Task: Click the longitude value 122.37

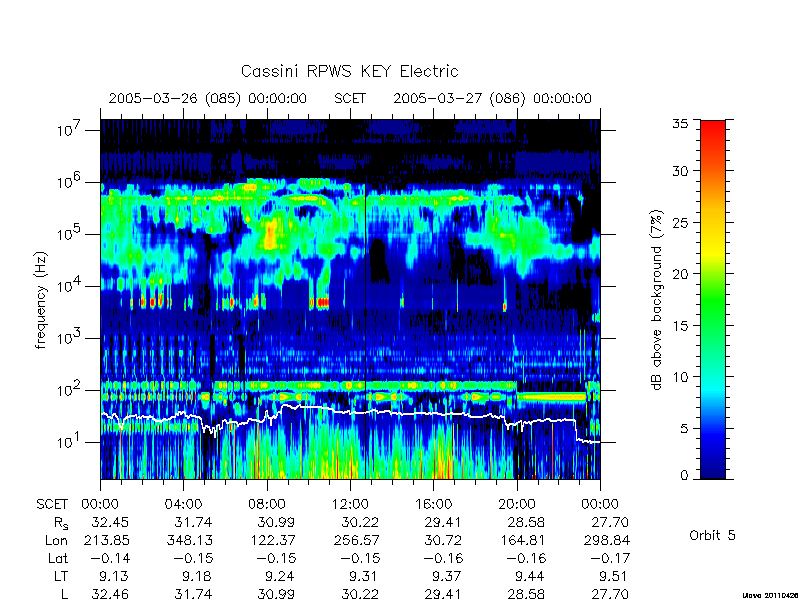Action: point(272,540)
